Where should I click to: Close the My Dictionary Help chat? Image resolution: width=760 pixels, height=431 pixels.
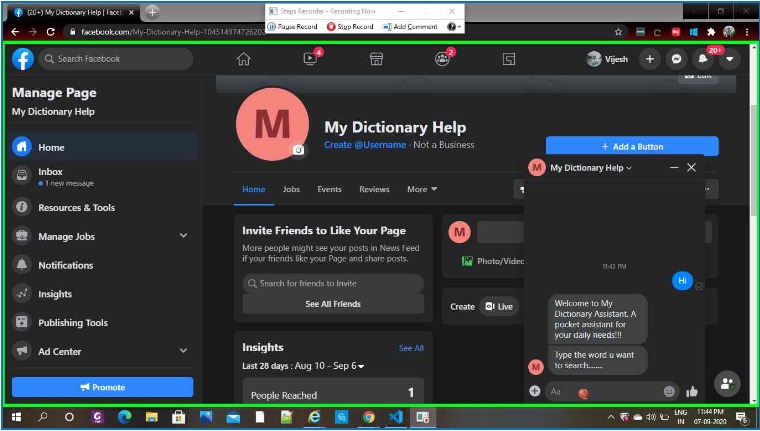pos(692,168)
